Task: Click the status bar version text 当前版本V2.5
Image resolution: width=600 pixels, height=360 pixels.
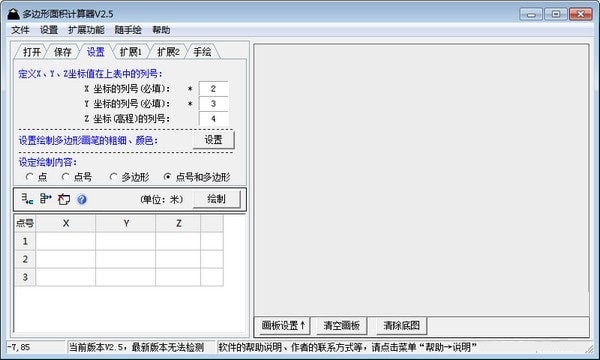Action: (99, 347)
